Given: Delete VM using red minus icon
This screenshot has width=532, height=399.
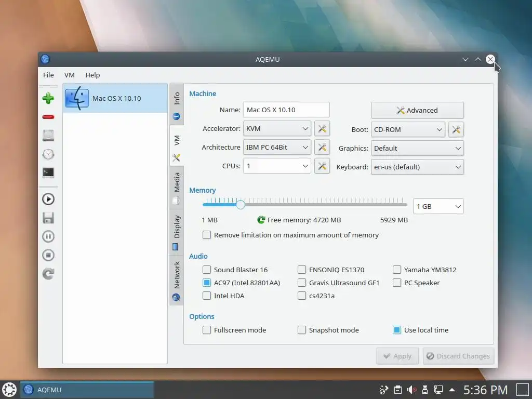Looking at the screenshot, I should (x=48, y=117).
